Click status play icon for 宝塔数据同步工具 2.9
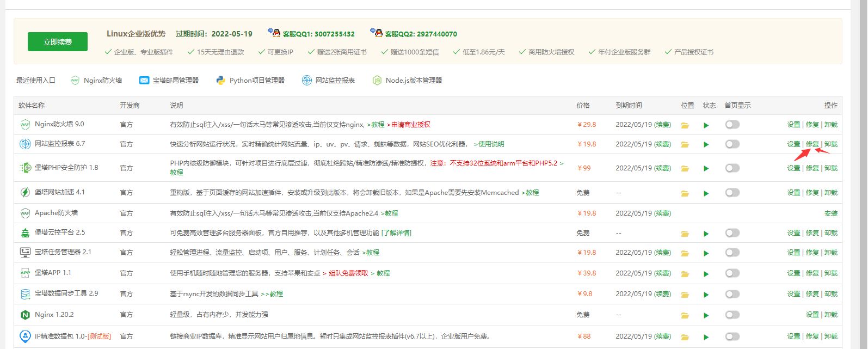The width and height of the screenshot is (868, 349). pos(706,295)
